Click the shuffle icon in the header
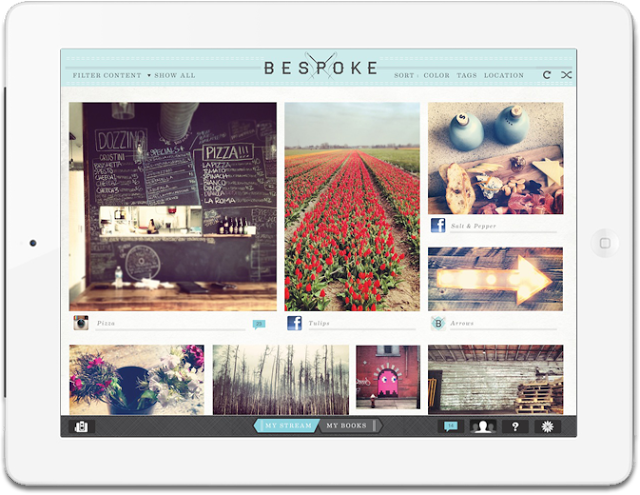 tap(566, 75)
